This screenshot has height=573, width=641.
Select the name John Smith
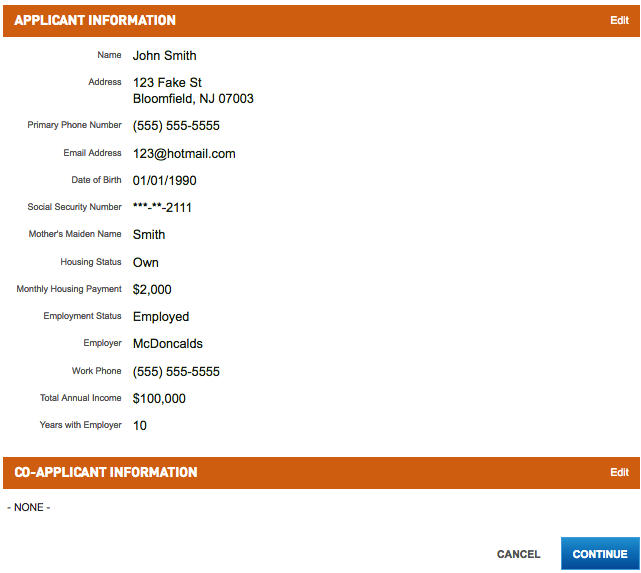[x=164, y=56]
